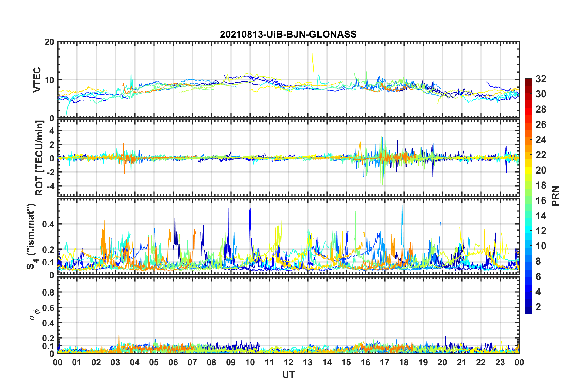Click the plot title 20210813-UiB-BJN-GLONASS
The height and width of the screenshot is (392, 577).
pyautogui.click(x=288, y=34)
